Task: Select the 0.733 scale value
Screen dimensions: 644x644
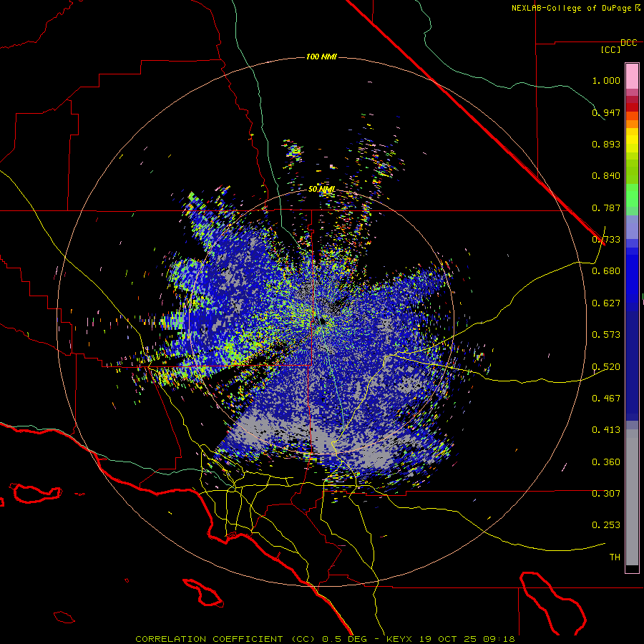Action: (x=606, y=240)
